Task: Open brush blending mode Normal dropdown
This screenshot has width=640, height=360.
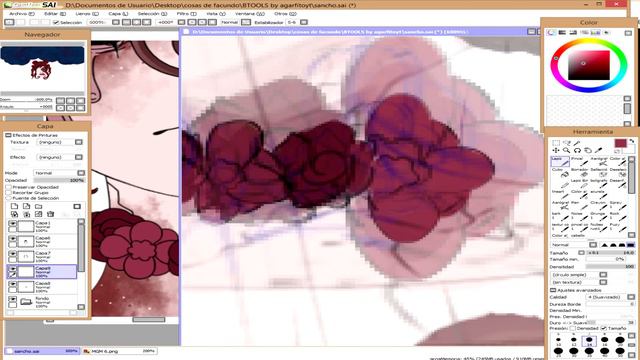Action: coord(593,244)
